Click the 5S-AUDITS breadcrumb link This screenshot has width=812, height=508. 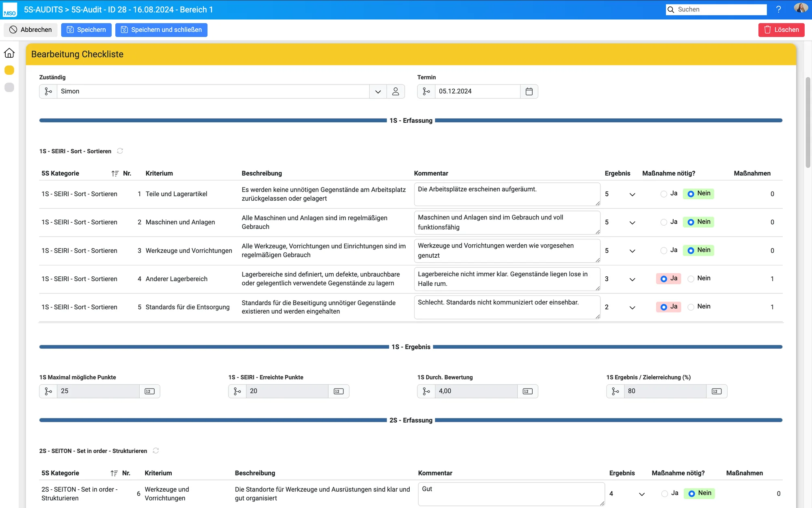pos(43,10)
